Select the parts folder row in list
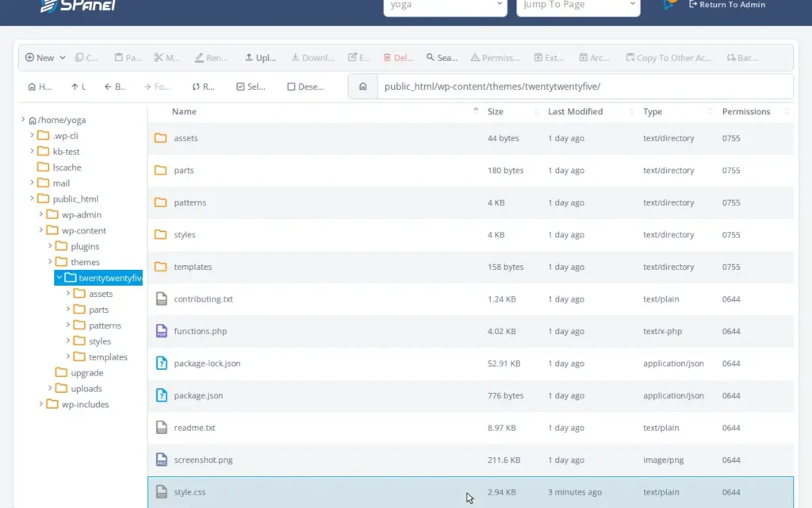This screenshot has height=508, width=812. [470, 171]
